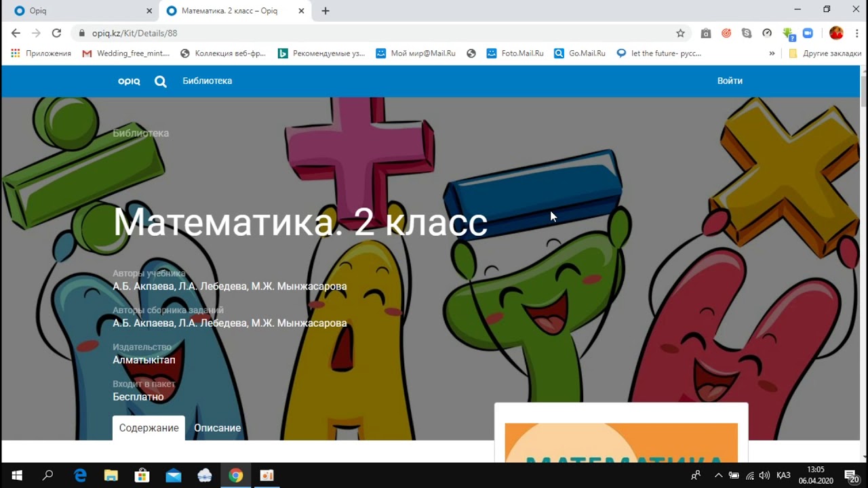868x488 pixels.
Task: Open the Mail app from taskbar
Action: 173,476
